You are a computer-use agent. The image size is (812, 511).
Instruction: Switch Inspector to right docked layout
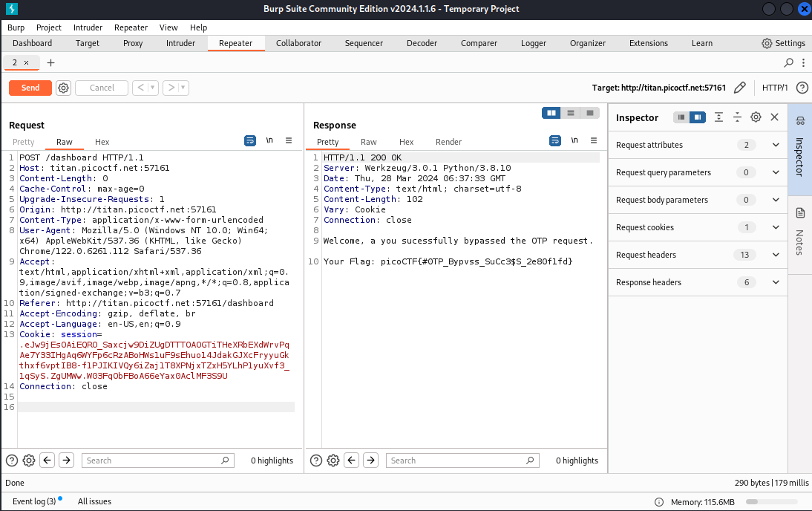pyautogui.click(x=698, y=117)
